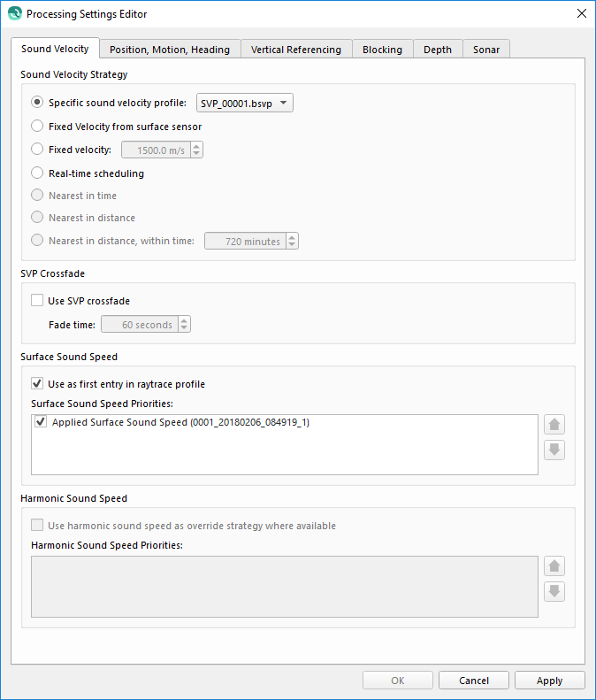Enable Use SVP crossfade checkbox
This screenshot has width=596, height=700.
(x=37, y=300)
